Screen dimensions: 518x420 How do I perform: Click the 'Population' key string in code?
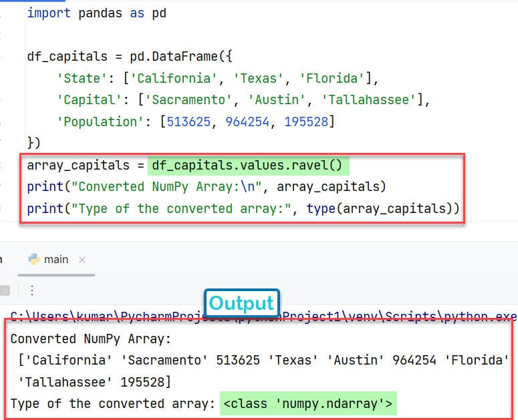pos(100,122)
